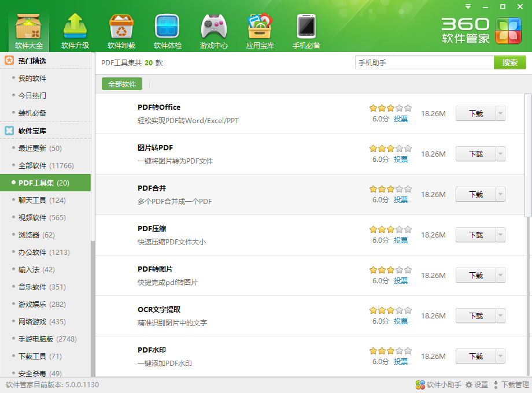The width and height of the screenshot is (532, 393).
Task: Focus the search box containing 手机助手
Action: coord(424,63)
